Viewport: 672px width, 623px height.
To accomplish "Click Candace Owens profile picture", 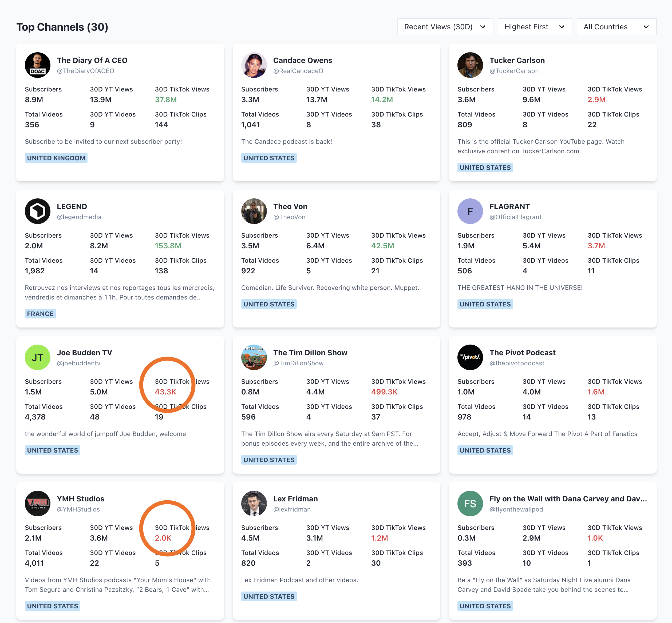I will click(x=254, y=65).
